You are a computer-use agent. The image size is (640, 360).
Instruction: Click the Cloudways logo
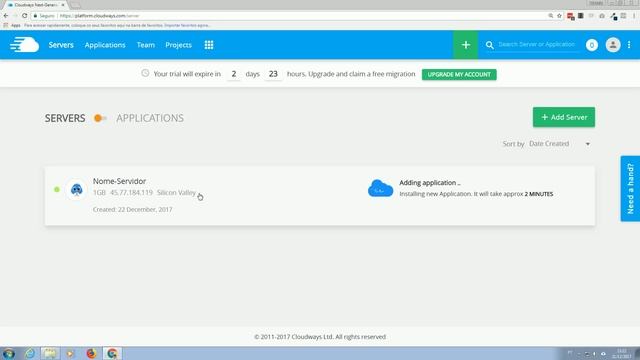click(x=24, y=44)
